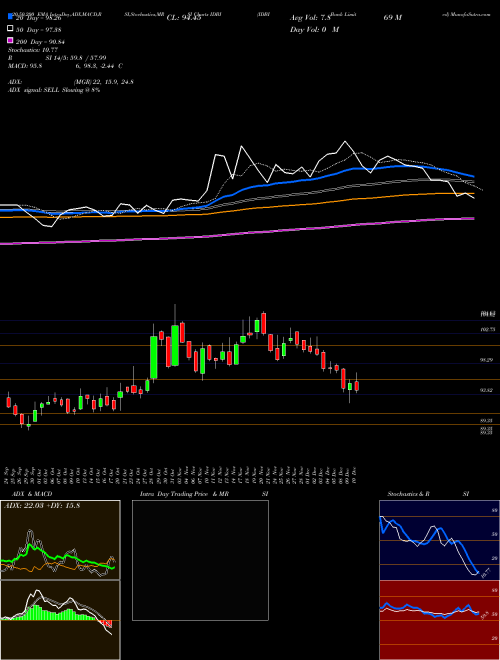
Task: Click the 98.29 price level label
Action: pyautogui.click(x=487, y=360)
